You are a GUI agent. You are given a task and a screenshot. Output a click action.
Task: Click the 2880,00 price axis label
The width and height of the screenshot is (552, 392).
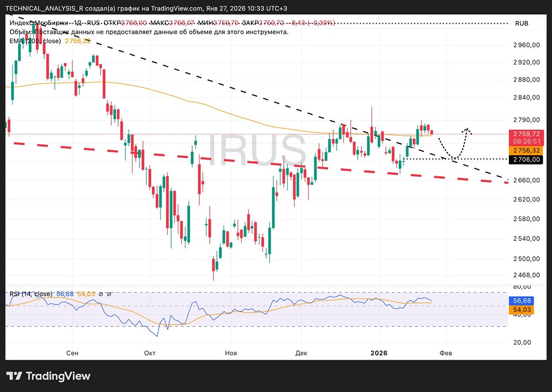[x=527, y=80]
